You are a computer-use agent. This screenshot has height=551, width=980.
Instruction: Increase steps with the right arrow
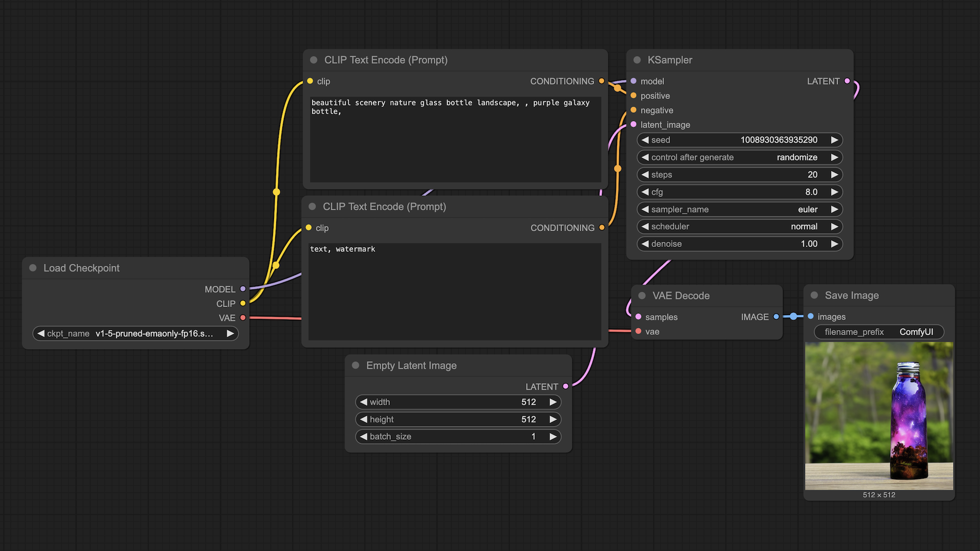(x=835, y=174)
